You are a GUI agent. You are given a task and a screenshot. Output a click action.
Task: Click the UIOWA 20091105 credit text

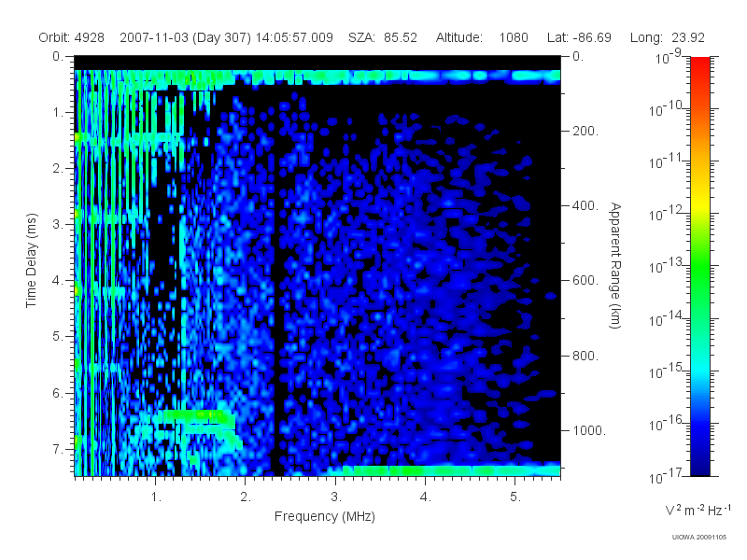click(x=698, y=538)
